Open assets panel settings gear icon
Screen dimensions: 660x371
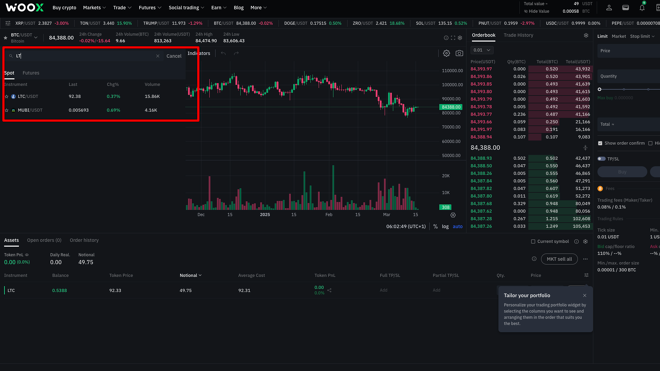pyautogui.click(x=585, y=242)
